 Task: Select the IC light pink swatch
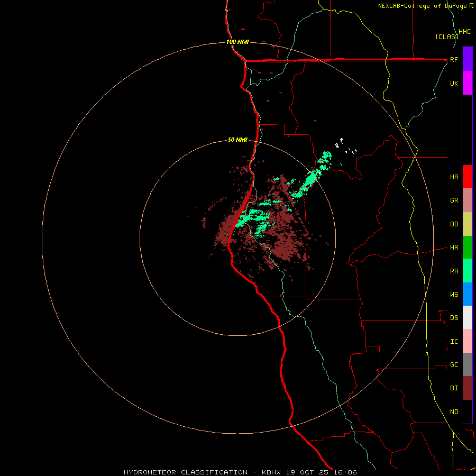[467, 341]
